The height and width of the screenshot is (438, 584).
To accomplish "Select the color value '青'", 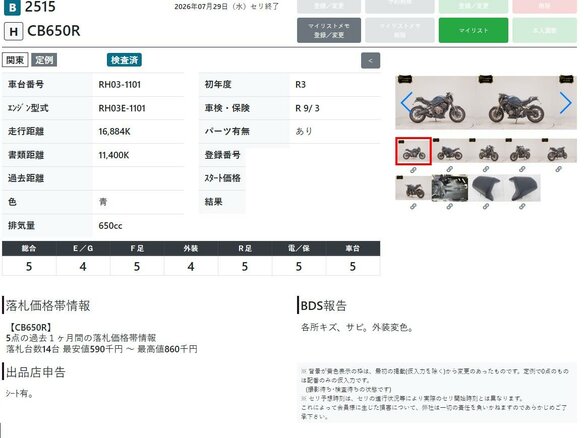I will point(103,202).
